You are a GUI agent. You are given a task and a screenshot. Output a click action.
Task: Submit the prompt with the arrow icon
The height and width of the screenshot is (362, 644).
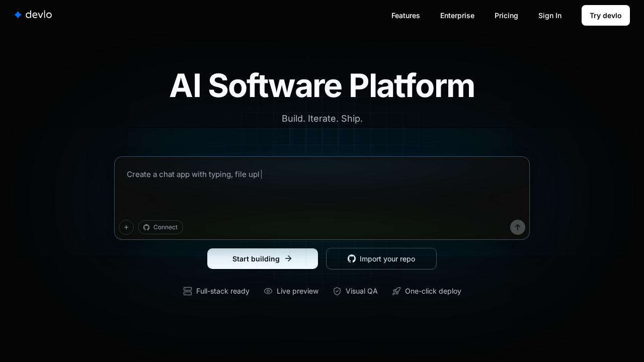point(518,227)
